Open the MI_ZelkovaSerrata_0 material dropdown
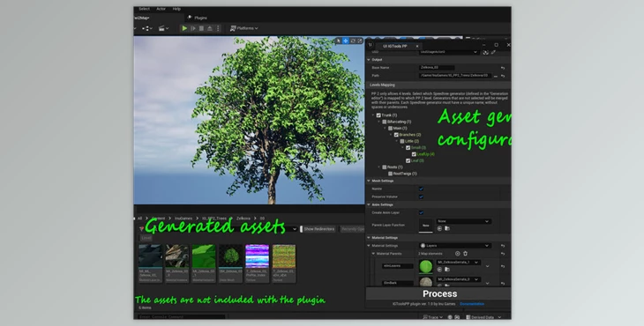Viewport: 644px width, 326px height. tap(458, 279)
